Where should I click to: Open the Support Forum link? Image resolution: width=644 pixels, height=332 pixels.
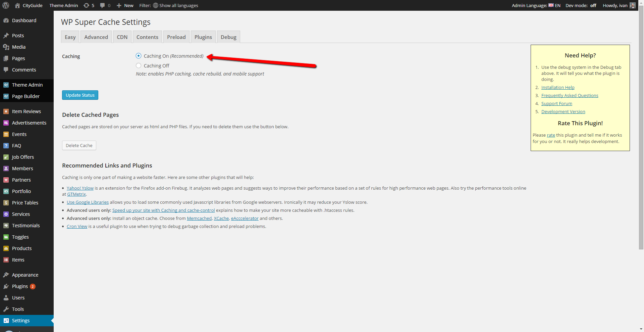coord(557,103)
